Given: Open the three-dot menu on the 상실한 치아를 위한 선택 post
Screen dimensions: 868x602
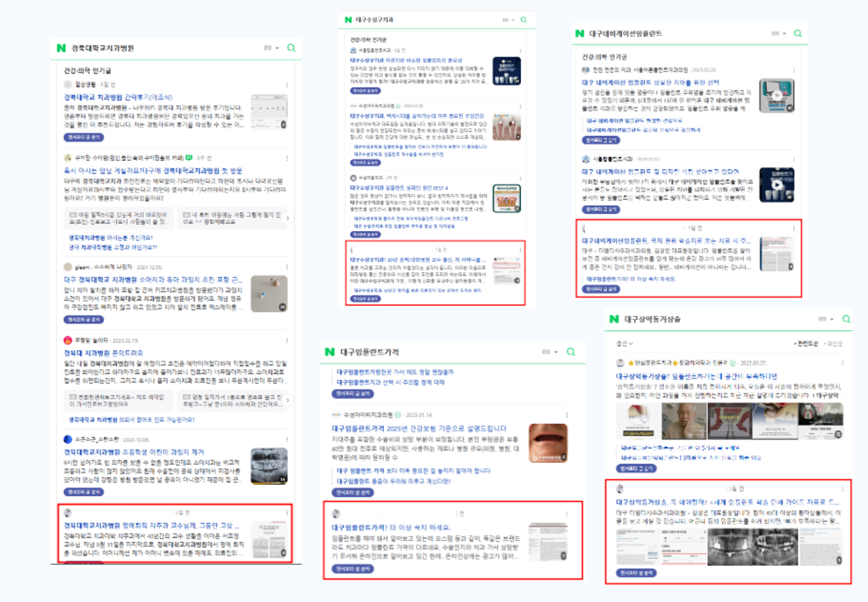Looking at the screenshot, I should [793, 70].
